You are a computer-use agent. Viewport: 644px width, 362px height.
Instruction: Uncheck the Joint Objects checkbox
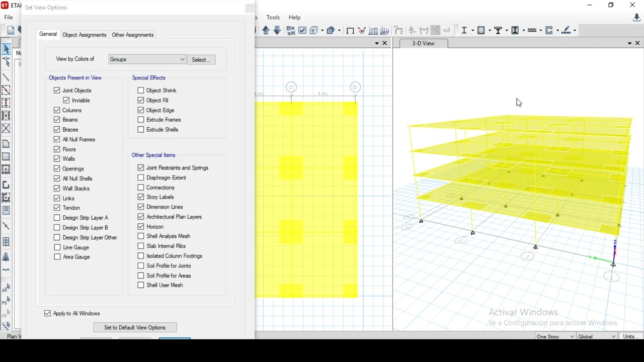pos(57,90)
